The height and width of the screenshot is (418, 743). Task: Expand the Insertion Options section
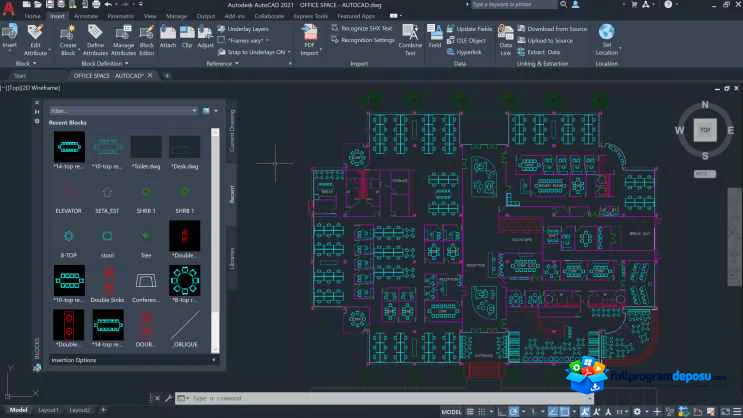(x=133, y=360)
